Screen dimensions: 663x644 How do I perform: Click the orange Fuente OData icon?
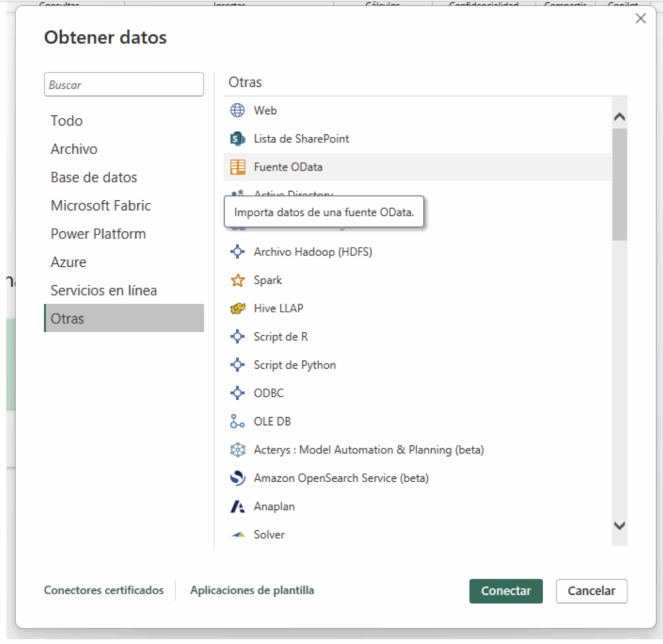(x=238, y=167)
